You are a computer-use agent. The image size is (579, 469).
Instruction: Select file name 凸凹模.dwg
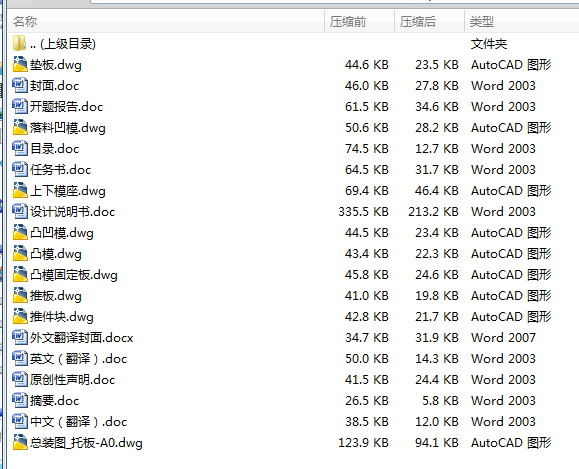[62, 233]
